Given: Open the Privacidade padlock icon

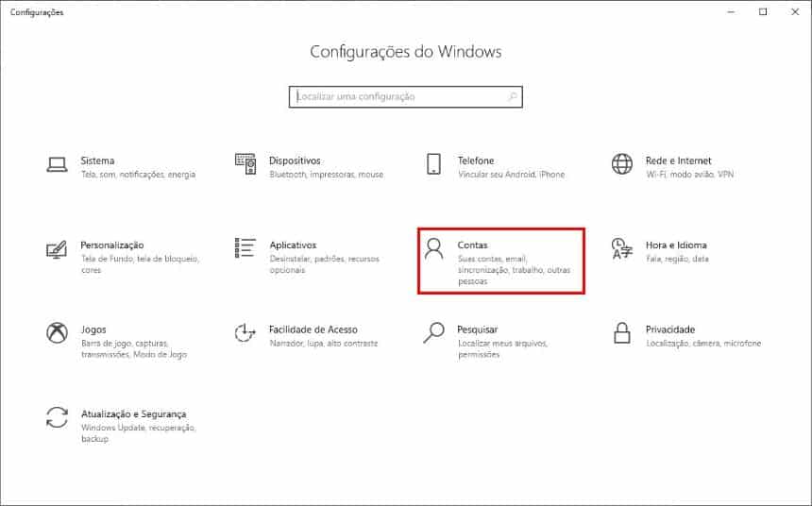Looking at the screenshot, I should [622, 332].
